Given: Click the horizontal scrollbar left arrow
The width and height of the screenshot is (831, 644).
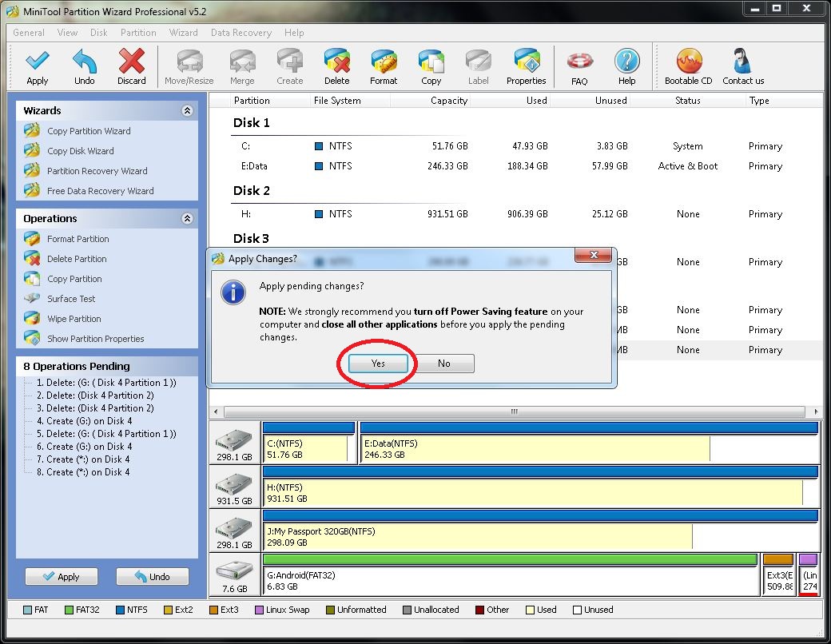Looking at the screenshot, I should pos(216,411).
